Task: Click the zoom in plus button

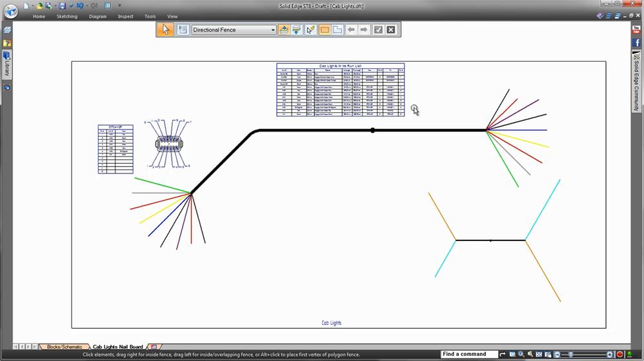Action: coord(610,354)
